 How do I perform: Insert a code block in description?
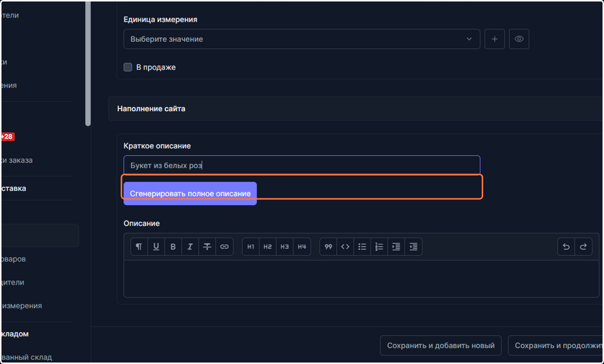[x=345, y=247]
